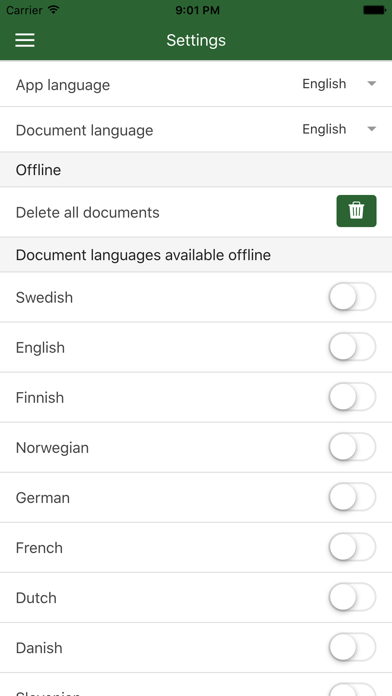
Task: Toggle the German language switch
Action: [352, 498]
